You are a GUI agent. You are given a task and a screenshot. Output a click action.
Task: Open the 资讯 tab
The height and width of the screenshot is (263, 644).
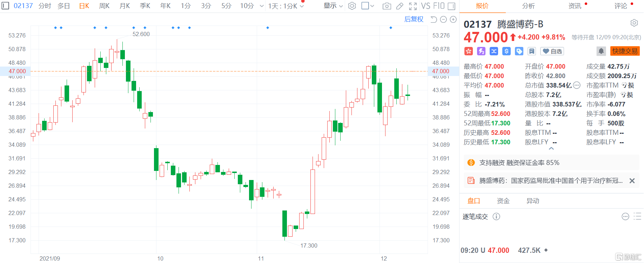[x=575, y=6]
